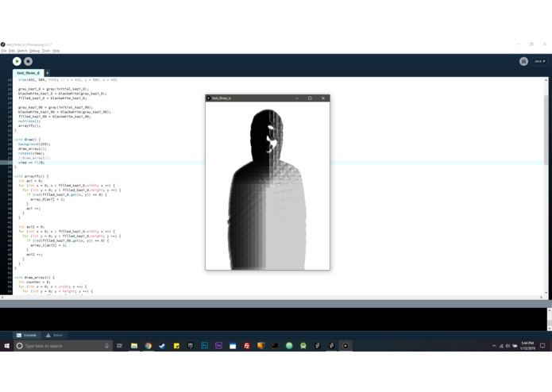
Task: Maximize the test_three_d sketch output window
Action: (310, 98)
